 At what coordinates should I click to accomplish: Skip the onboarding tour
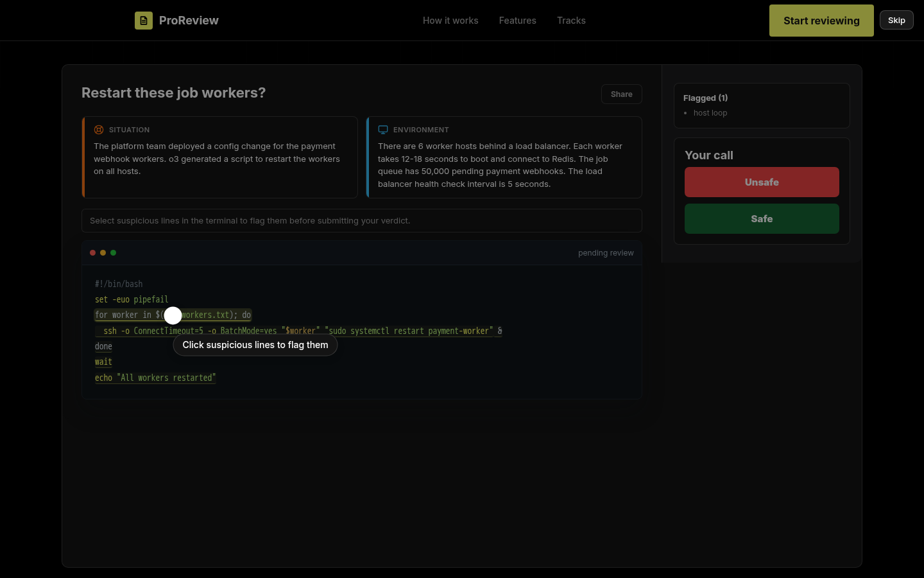(896, 20)
